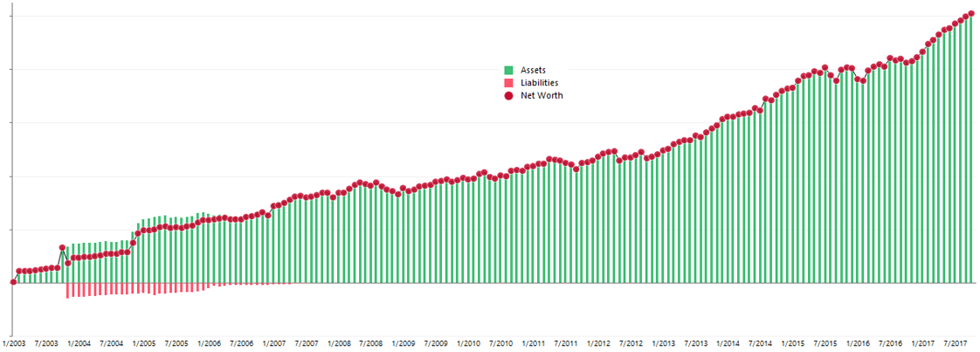This screenshot has width=980, height=352.
Task: Click the 7/2008 x-axis label
Action: (371, 344)
